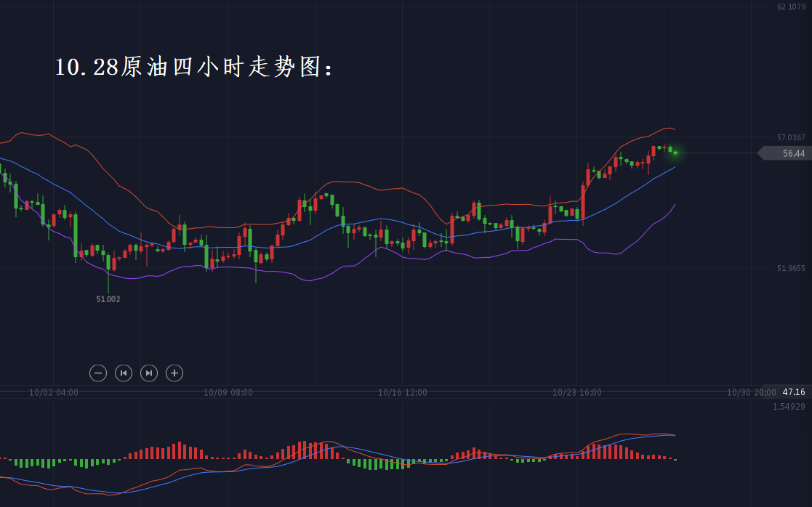Click the 47.16 price axis label
The width and height of the screenshot is (812, 507).
tap(793, 392)
